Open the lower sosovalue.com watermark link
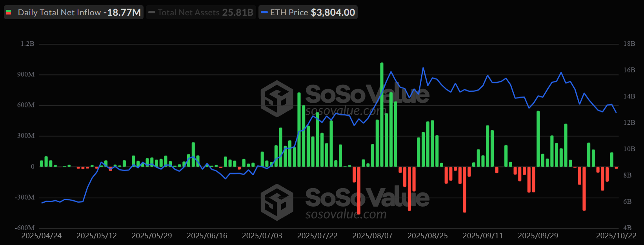The width and height of the screenshot is (644, 245). (x=346, y=214)
